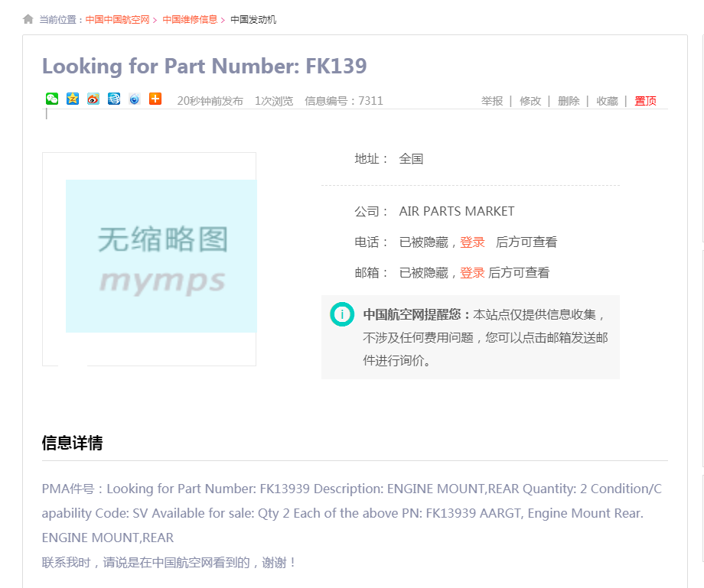Open more share options plus icon

click(x=155, y=99)
